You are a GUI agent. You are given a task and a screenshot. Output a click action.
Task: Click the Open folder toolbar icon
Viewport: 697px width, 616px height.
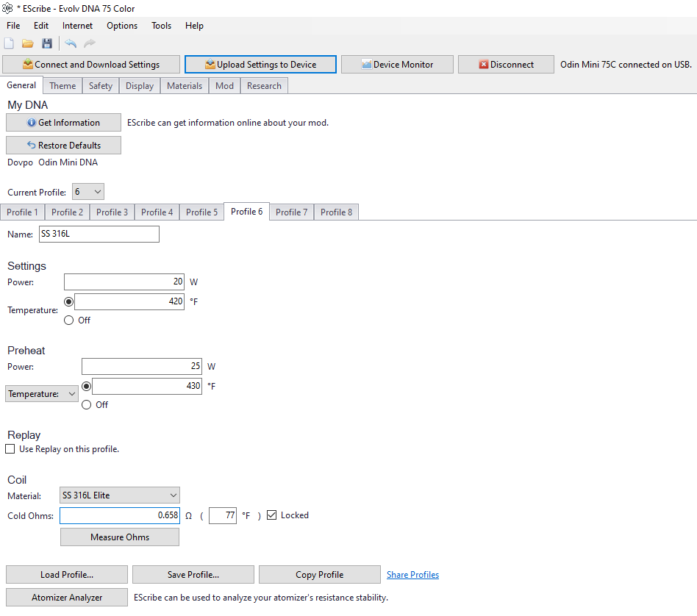(x=28, y=44)
